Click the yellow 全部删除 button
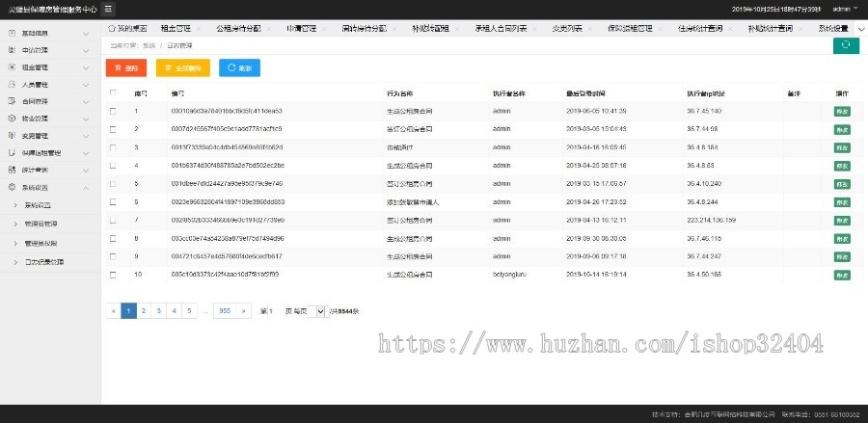868x423 pixels. pos(182,68)
